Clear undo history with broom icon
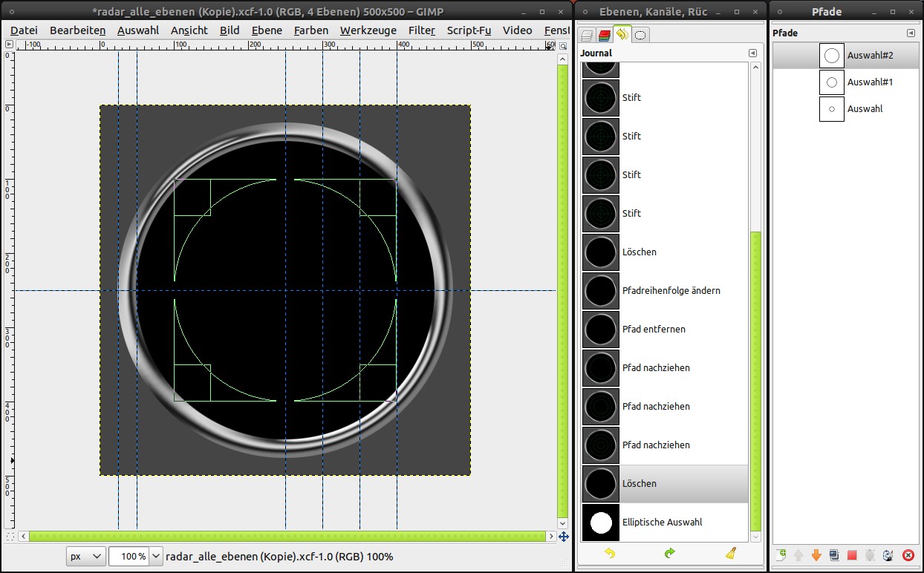Image resolution: width=924 pixels, height=573 pixels. [x=731, y=553]
